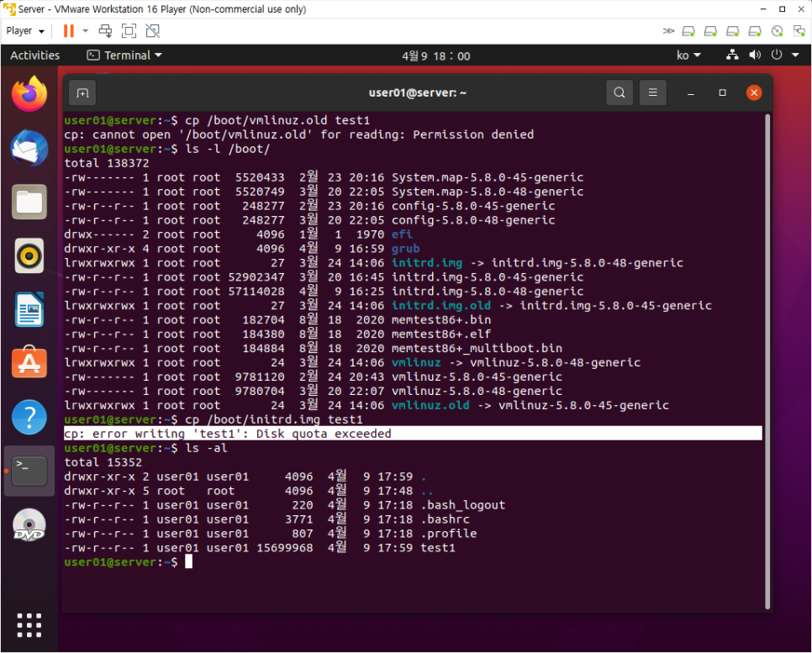The height and width of the screenshot is (653, 812).
Task: Open the Terminal app menu in top bar
Action: pos(124,55)
